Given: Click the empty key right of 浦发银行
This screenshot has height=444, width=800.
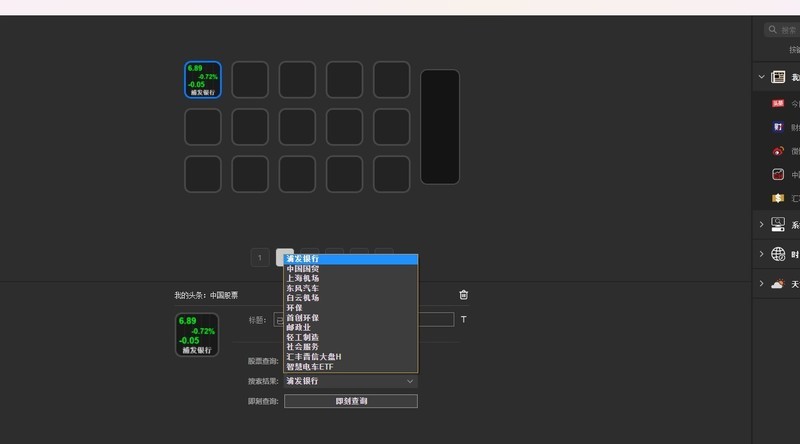Looking at the screenshot, I should tap(250, 80).
